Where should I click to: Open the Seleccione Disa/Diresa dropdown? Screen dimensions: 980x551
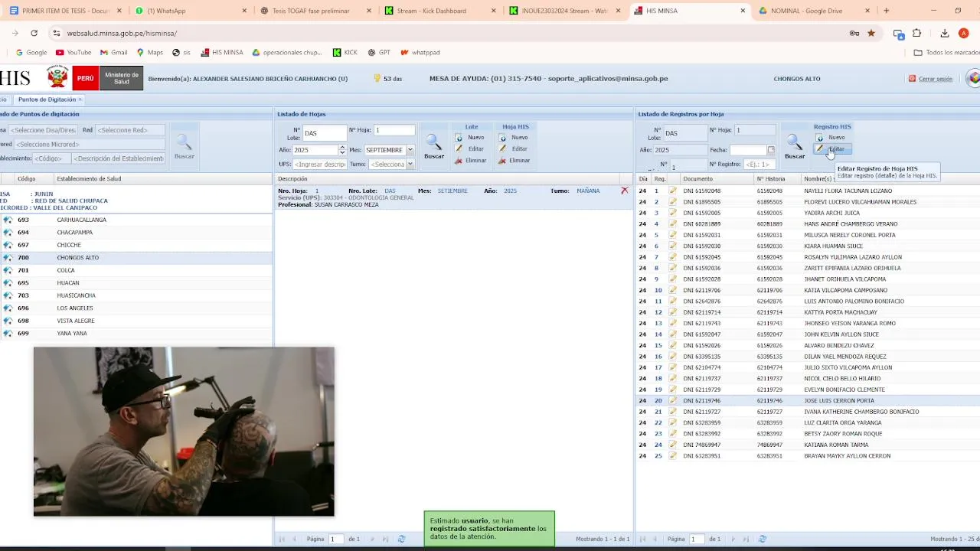42,130
